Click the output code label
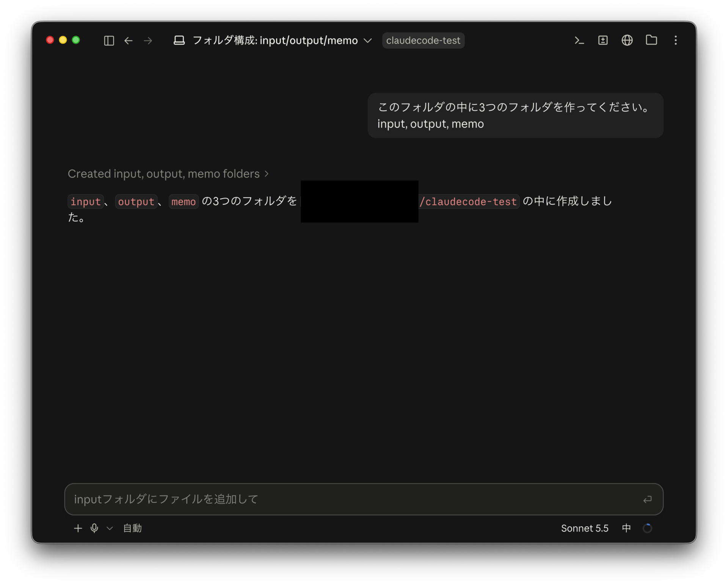728x585 pixels. [136, 202]
